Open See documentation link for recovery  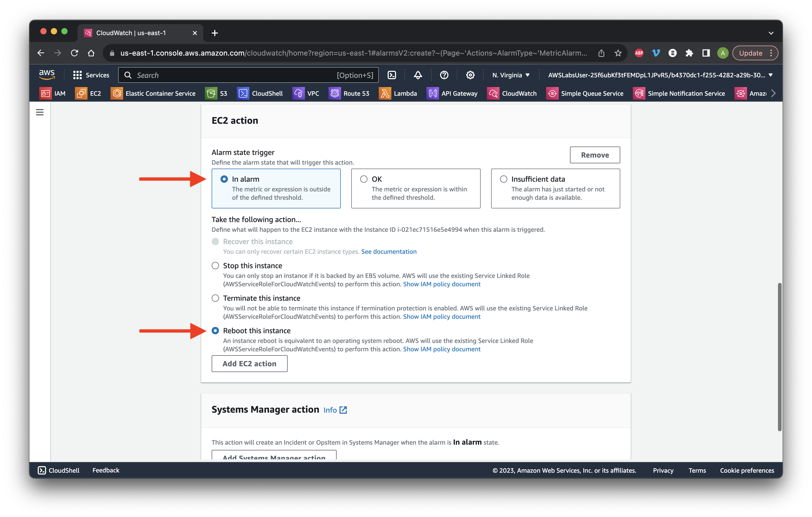388,251
